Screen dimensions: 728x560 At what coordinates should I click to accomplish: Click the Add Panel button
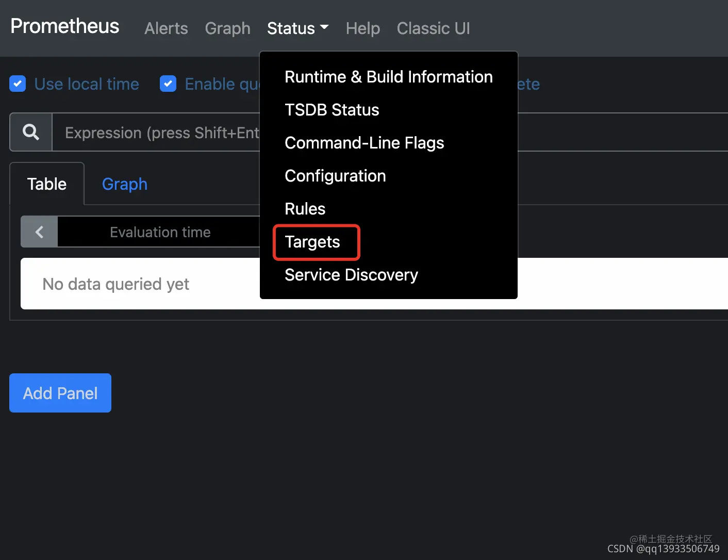pyautogui.click(x=60, y=393)
